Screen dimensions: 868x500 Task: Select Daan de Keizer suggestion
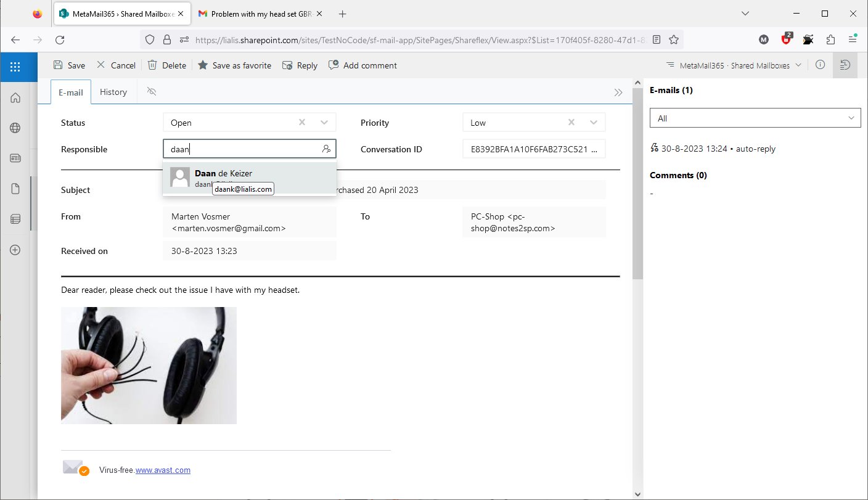250,178
